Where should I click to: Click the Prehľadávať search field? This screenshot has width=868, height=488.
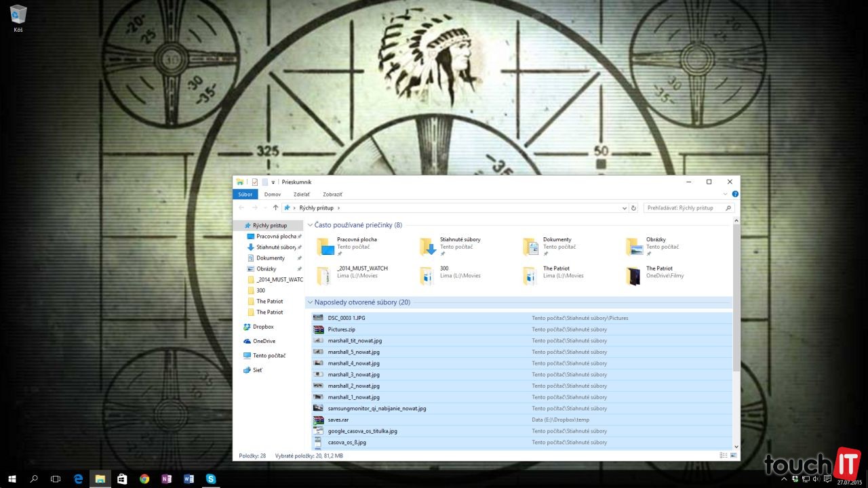[x=685, y=208]
